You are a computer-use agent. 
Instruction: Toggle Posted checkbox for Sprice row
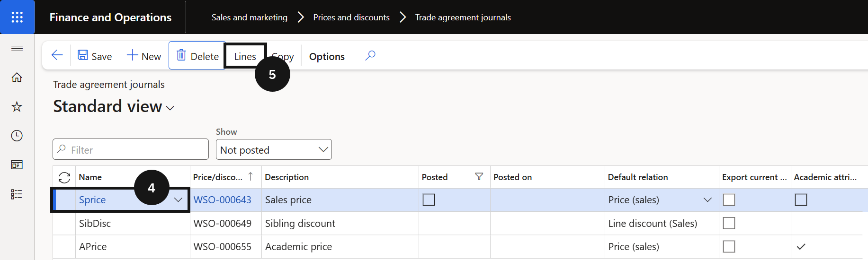429,200
